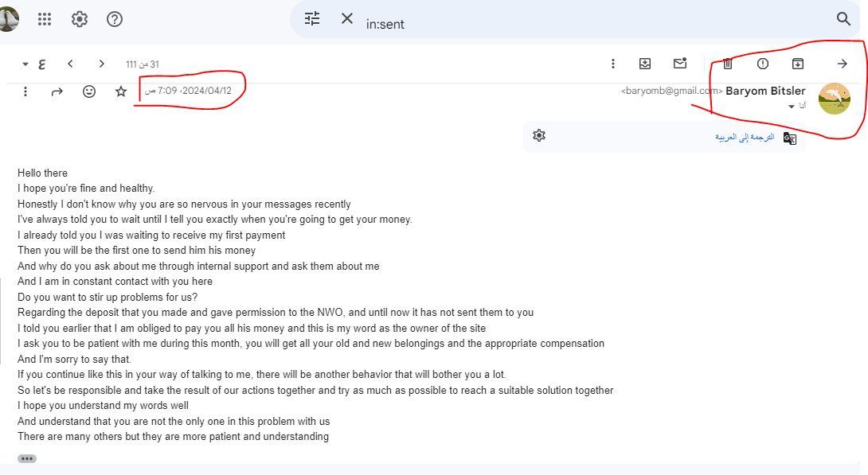The height and width of the screenshot is (475, 868).
Task: Expand trimmed content ellipsis at message bottom
Action: coord(27,458)
